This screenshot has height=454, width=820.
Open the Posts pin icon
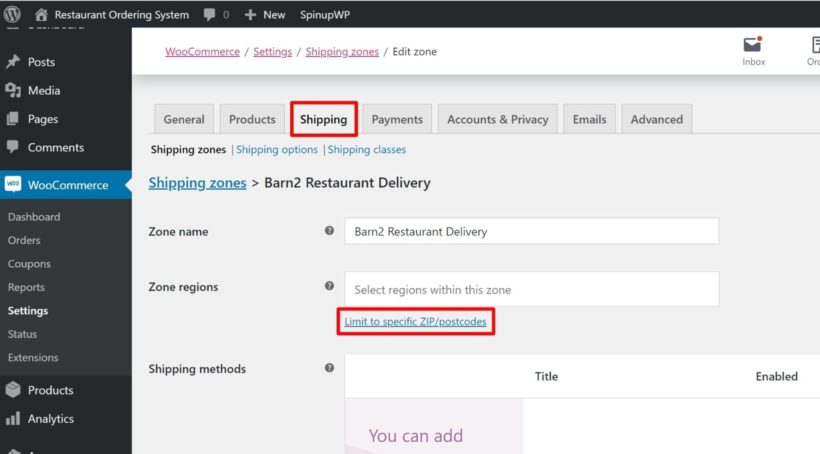coord(13,62)
